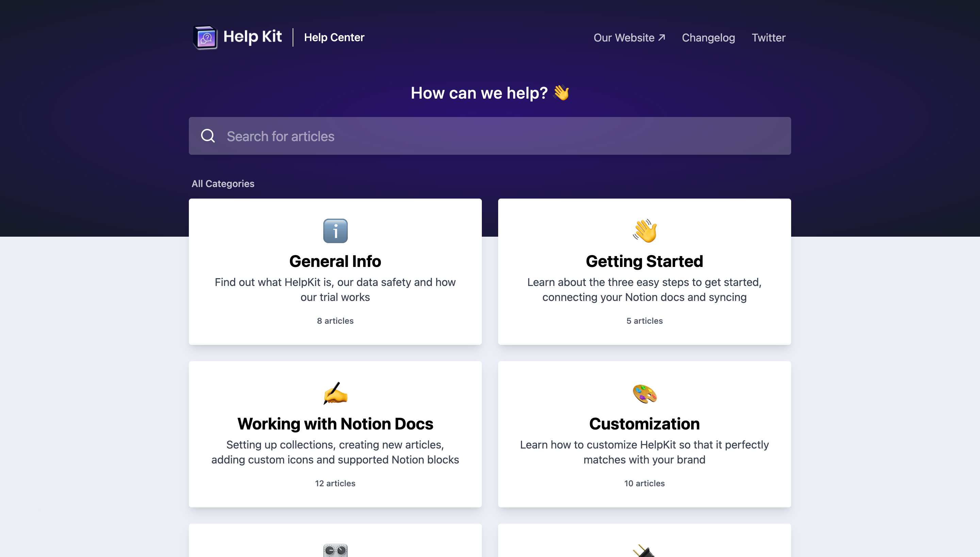Click the General Info description text
This screenshot has height=557, width=980.
(x=335, y=290)
